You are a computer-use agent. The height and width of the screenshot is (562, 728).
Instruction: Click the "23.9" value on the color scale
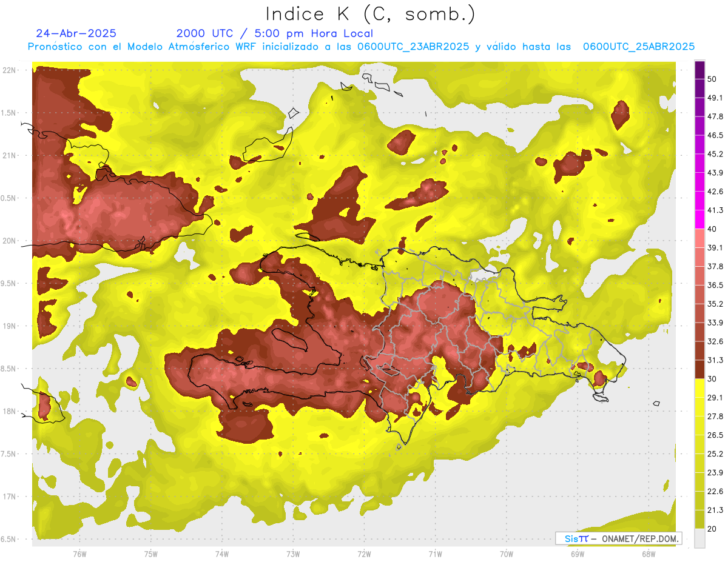715,472
